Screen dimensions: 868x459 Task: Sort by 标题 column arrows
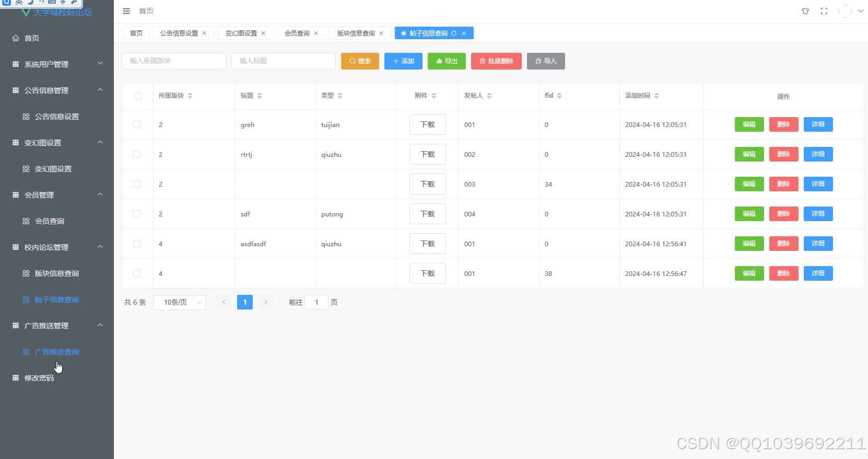tap(260, 96)
